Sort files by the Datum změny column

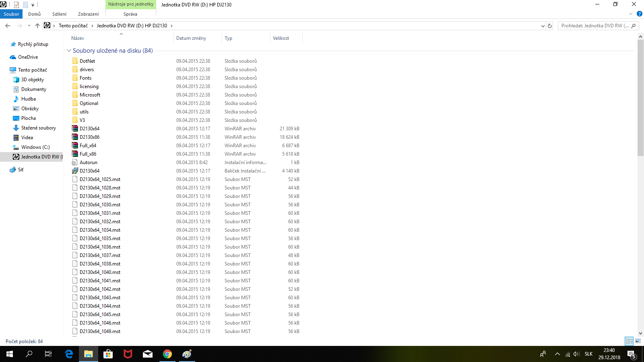[198, 38]
